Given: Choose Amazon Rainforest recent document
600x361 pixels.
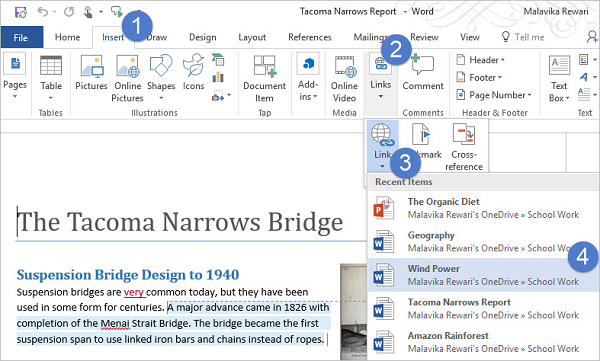Looking at the screenshot, I should [x=484, y=342].
